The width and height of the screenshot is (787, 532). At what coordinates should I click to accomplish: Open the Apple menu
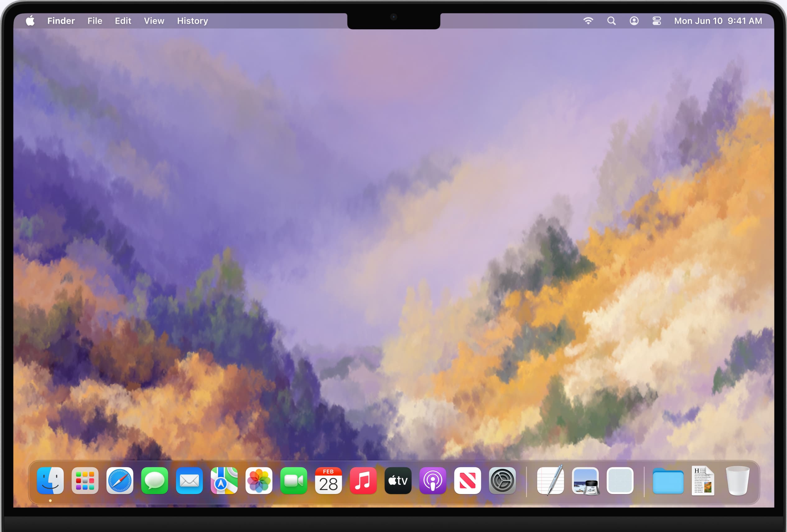point(30,21)
